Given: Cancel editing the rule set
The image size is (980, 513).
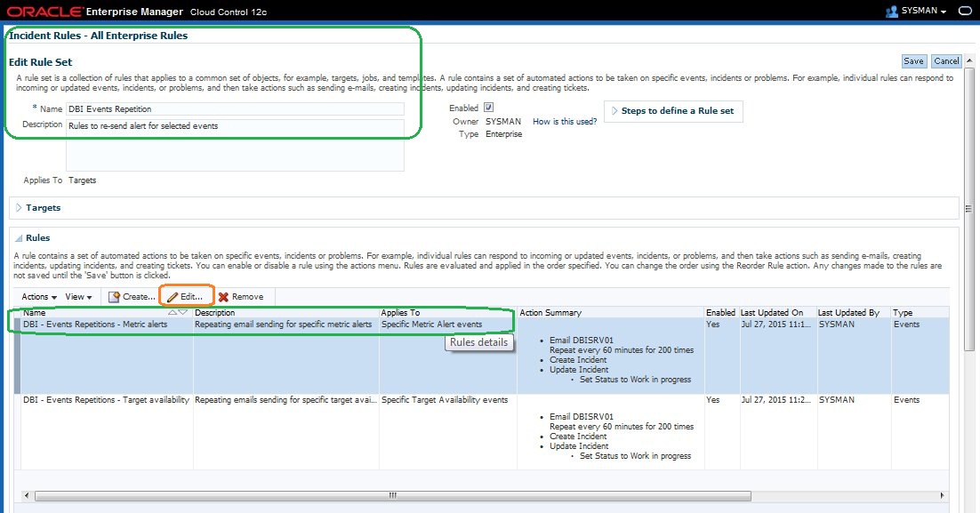Looking at the screenshot, I should pyautogui.click(x=946, y=61).
